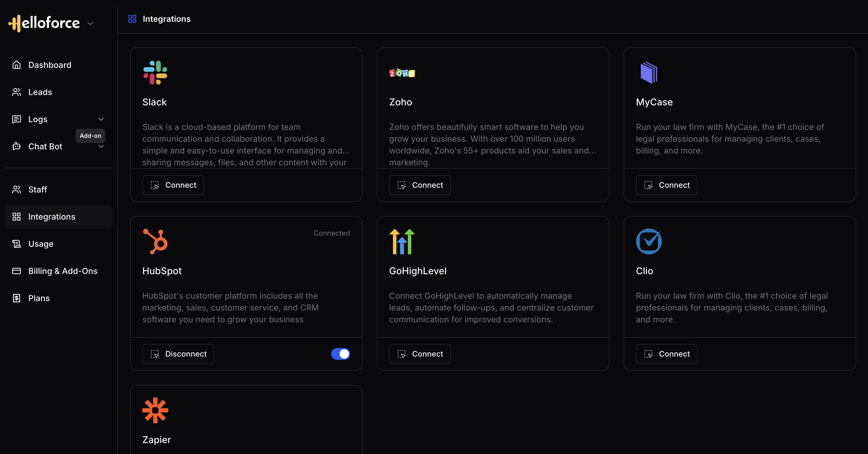Viewport: 868px width, 454px height.
Task: Click the GoHighLevel description text
Action: 491,308
